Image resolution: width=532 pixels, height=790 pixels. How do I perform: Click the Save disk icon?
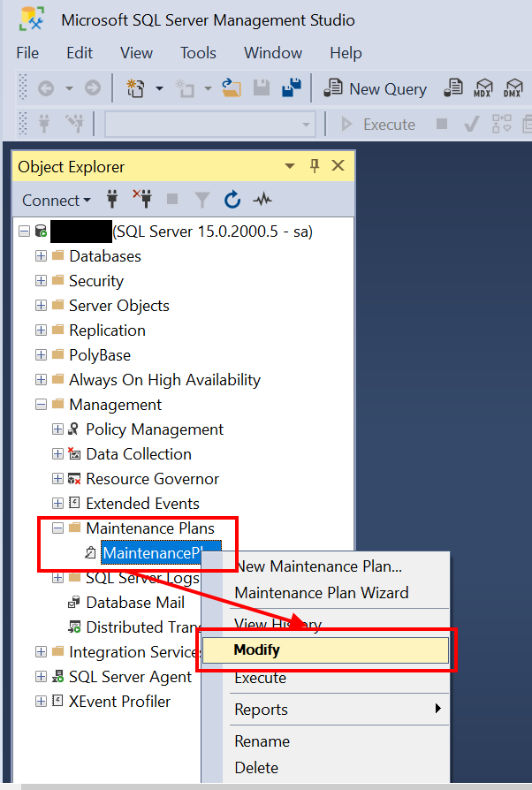tap(262, 87)
